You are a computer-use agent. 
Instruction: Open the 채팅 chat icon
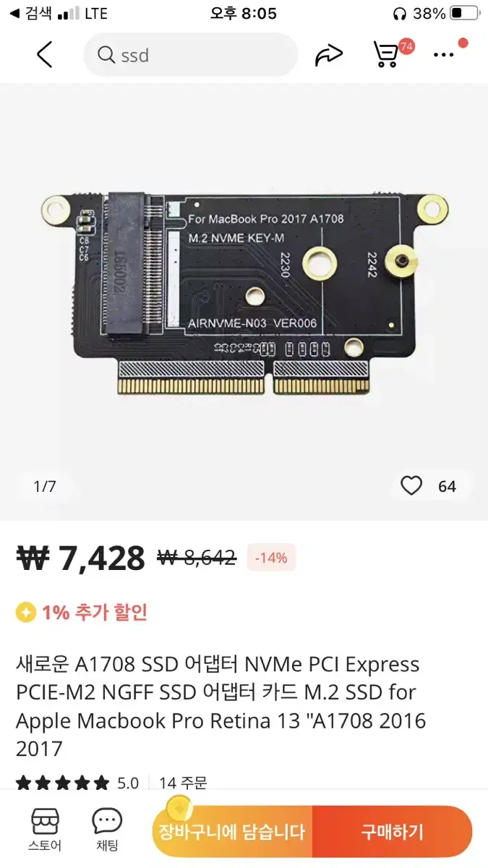click(x=107, y=830)
